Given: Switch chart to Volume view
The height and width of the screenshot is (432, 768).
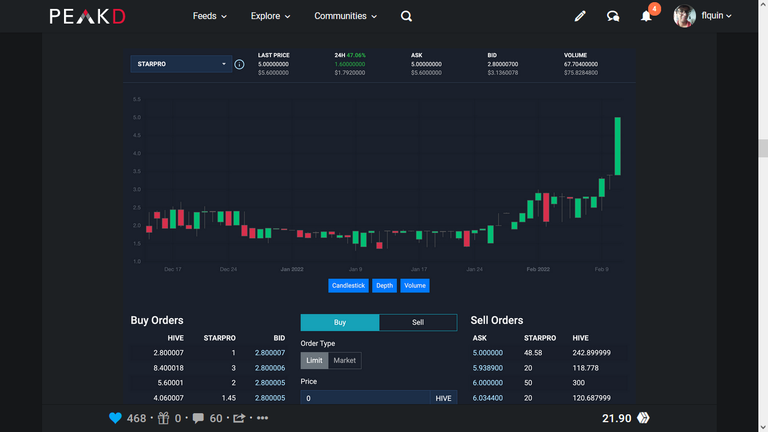Looking at the screenshot, I should coord(415,286).
